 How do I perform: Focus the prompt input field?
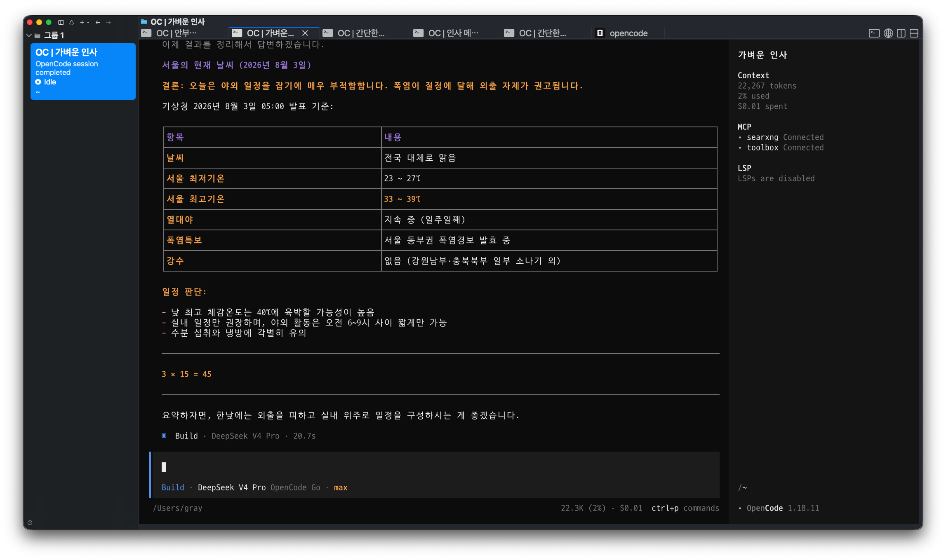pyautogui.click(x=435, y=467)
